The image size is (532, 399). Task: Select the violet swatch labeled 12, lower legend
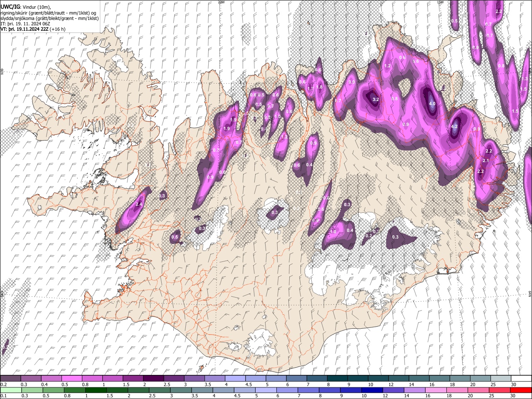click(393, 390)
